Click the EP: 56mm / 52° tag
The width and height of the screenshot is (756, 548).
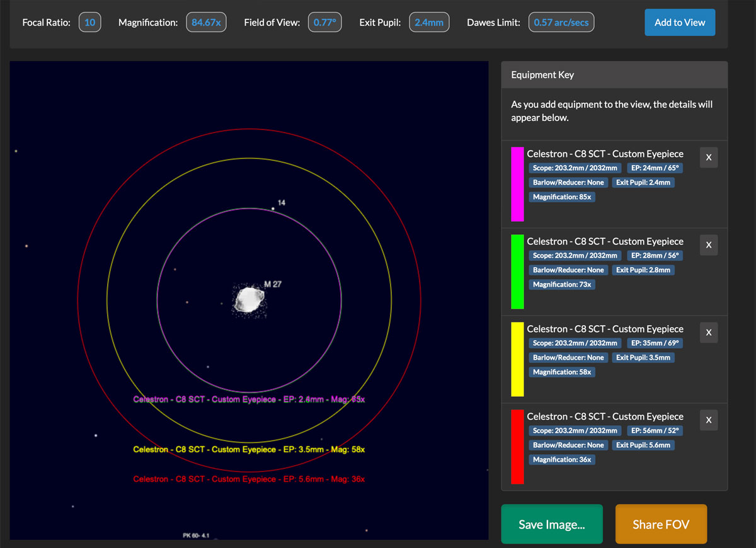(655, 430)
